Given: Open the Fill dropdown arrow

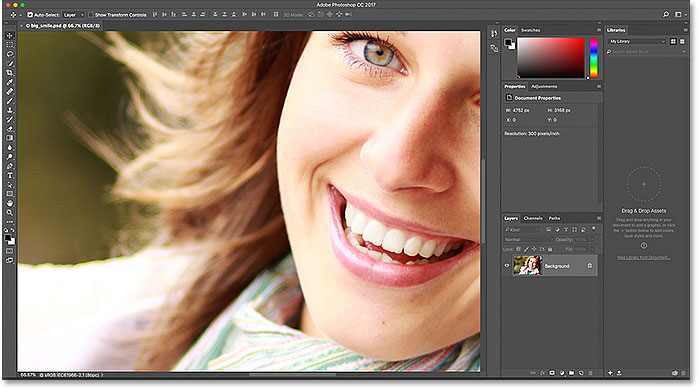Looking at the screenshot, I should click(x=593, y=250).
